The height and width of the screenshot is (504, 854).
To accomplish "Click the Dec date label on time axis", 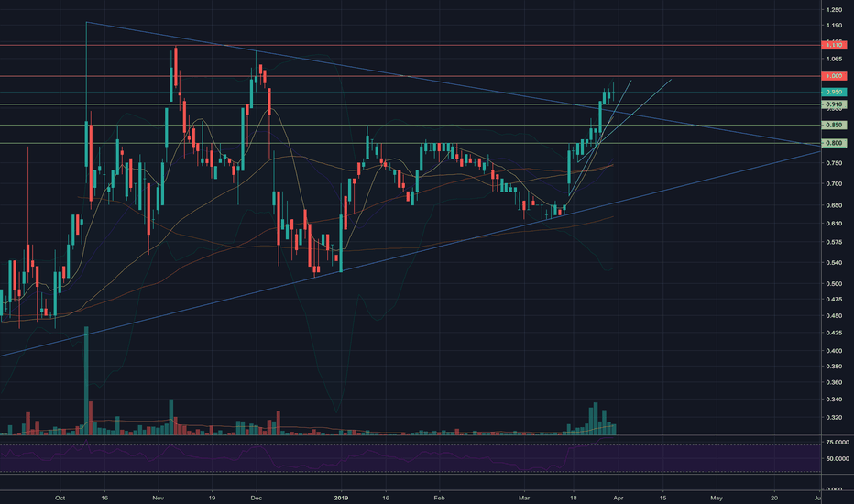I will point(257,498).
